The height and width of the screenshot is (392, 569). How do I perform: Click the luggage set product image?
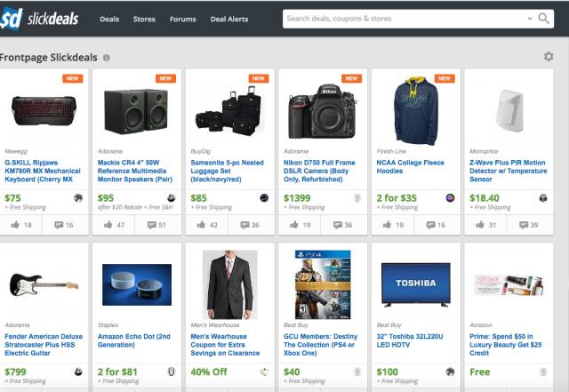coord(229,111)
